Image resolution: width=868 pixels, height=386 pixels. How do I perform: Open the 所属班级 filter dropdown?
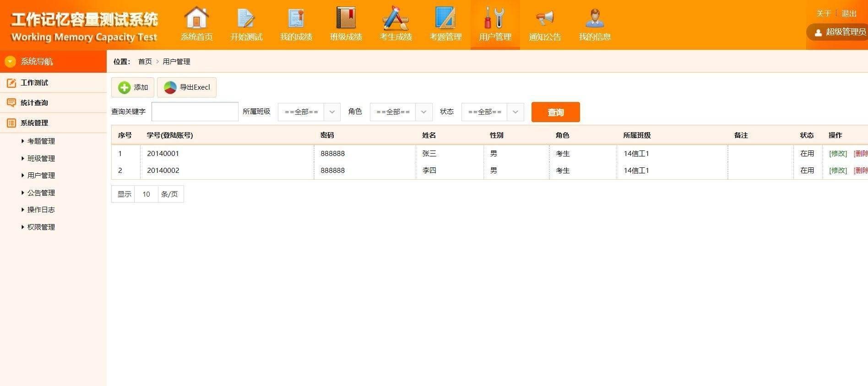point(309,112)
